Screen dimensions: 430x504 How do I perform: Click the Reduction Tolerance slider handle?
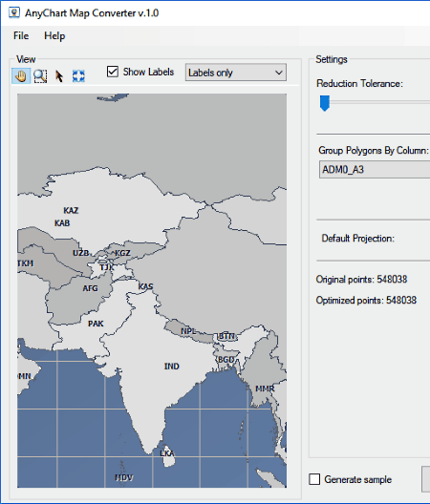point(325,103)
